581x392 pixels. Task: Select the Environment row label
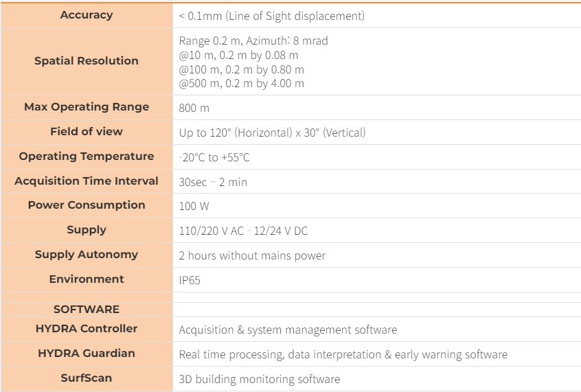tap(87, 279)
